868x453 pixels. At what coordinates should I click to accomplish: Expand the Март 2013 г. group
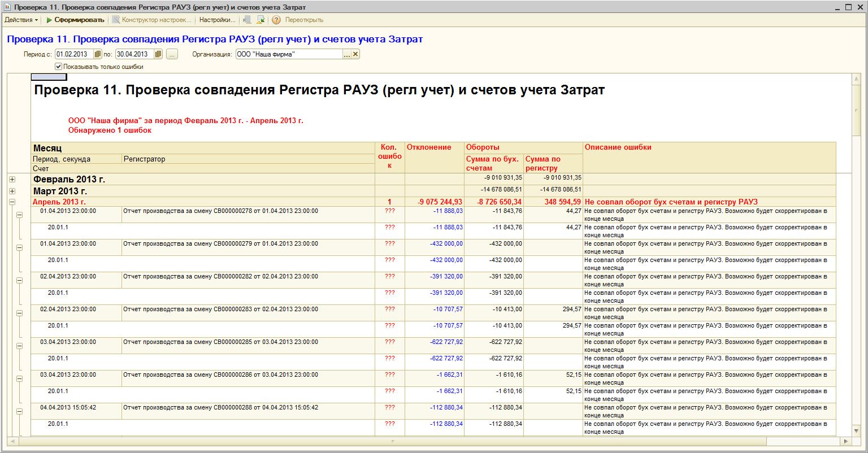[12, 191]
